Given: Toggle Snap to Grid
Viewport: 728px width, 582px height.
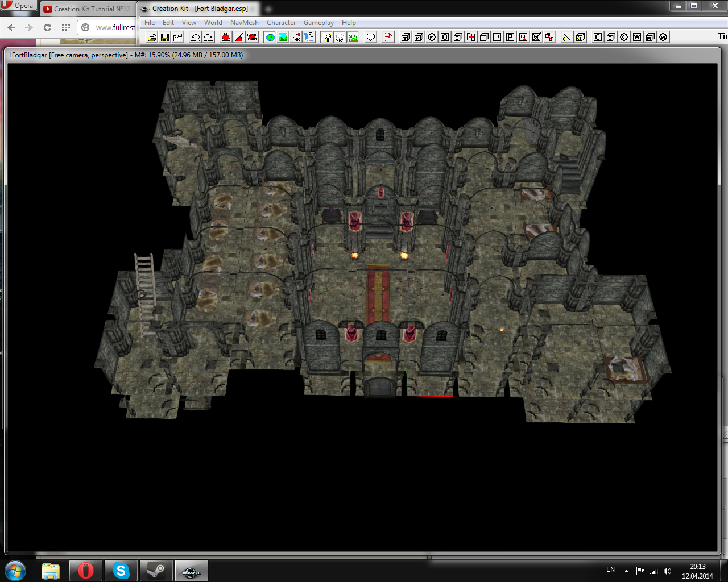Looking at the screenshot, I should tap(226, 37).
